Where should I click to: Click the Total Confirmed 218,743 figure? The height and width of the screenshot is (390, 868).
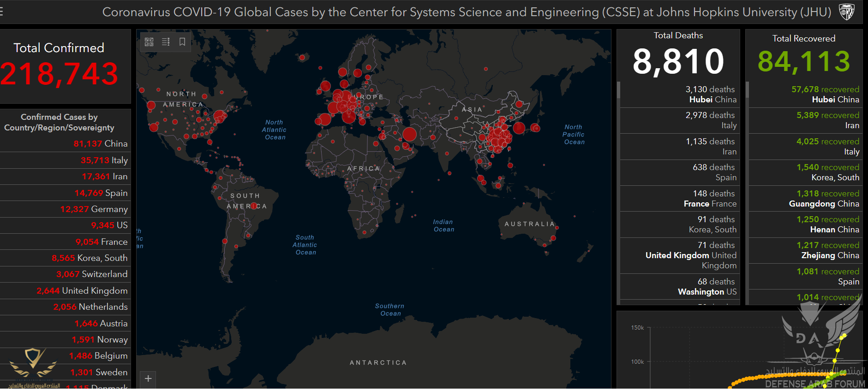point(59,74)
